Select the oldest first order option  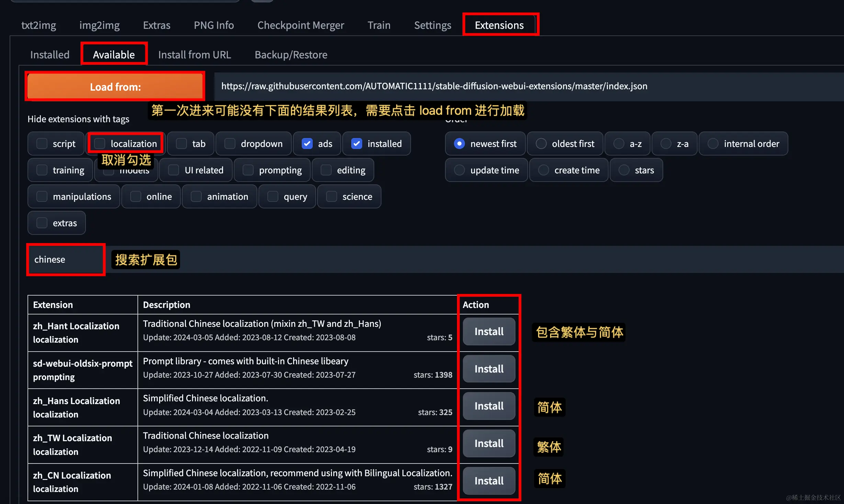(541, 144)
